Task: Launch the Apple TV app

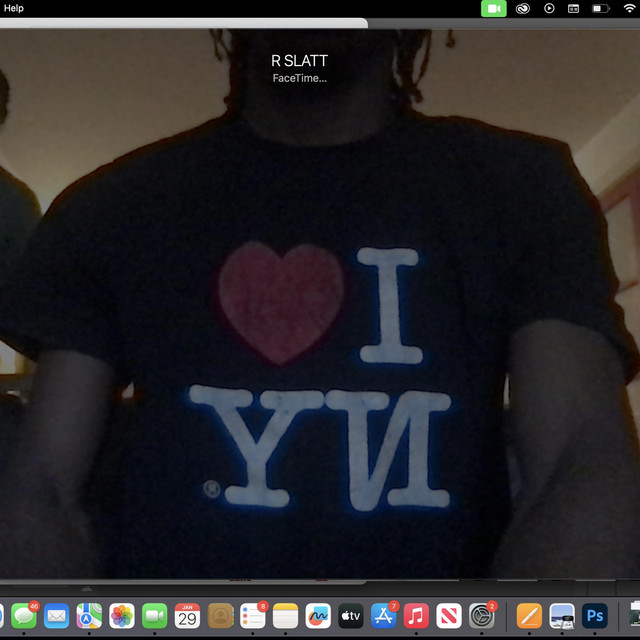Action: coord(350,616)
